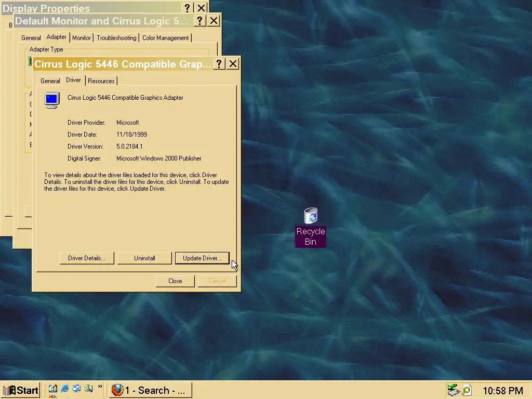Open the Start menu

[21, 390]
